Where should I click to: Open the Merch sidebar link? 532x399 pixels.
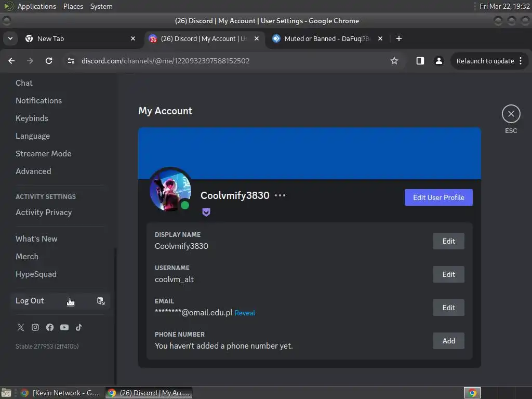click(60, 257)
